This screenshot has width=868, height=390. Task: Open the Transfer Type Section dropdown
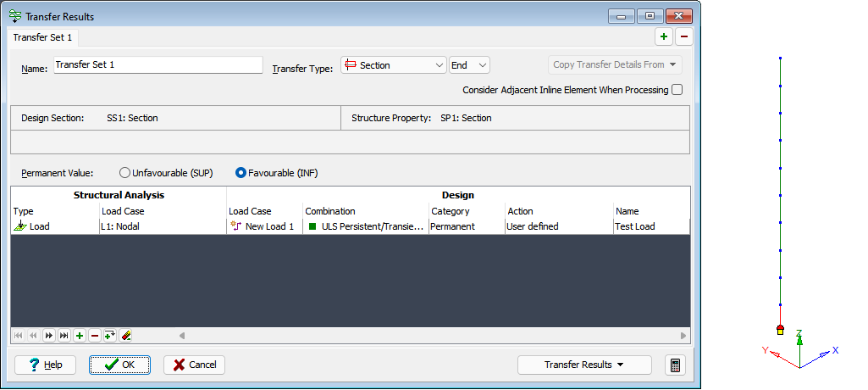[394, 64]
